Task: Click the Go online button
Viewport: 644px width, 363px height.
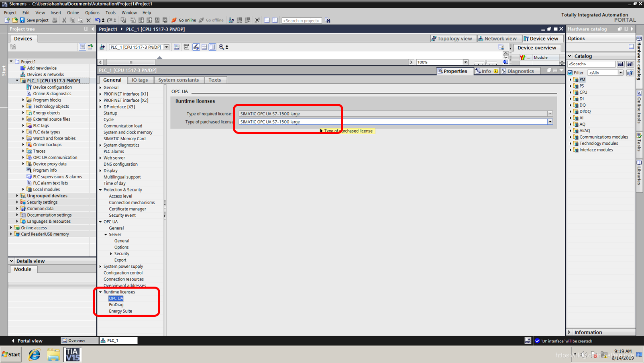Action: (x=184, y=20)
